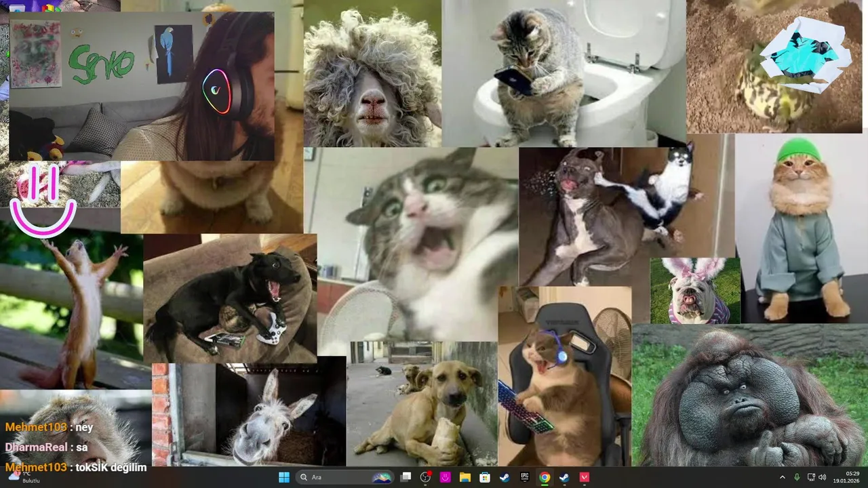Open the Windows Start menu
The image size is (868, 488).
[283, 477]
